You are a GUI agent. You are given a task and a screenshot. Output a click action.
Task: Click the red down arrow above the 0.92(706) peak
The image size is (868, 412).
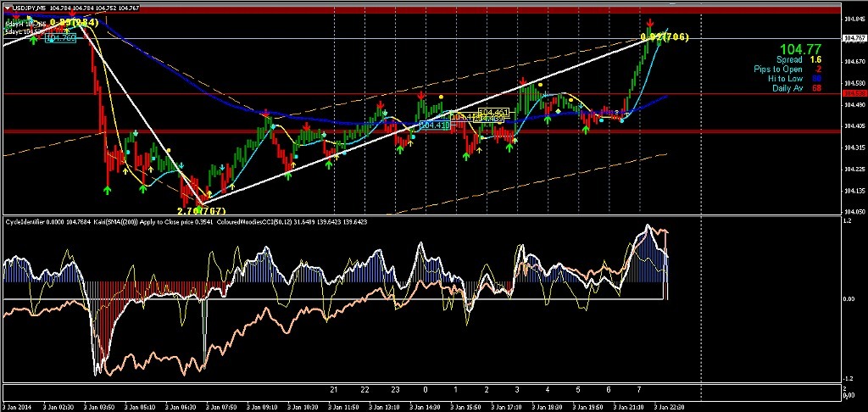[651, 22]
